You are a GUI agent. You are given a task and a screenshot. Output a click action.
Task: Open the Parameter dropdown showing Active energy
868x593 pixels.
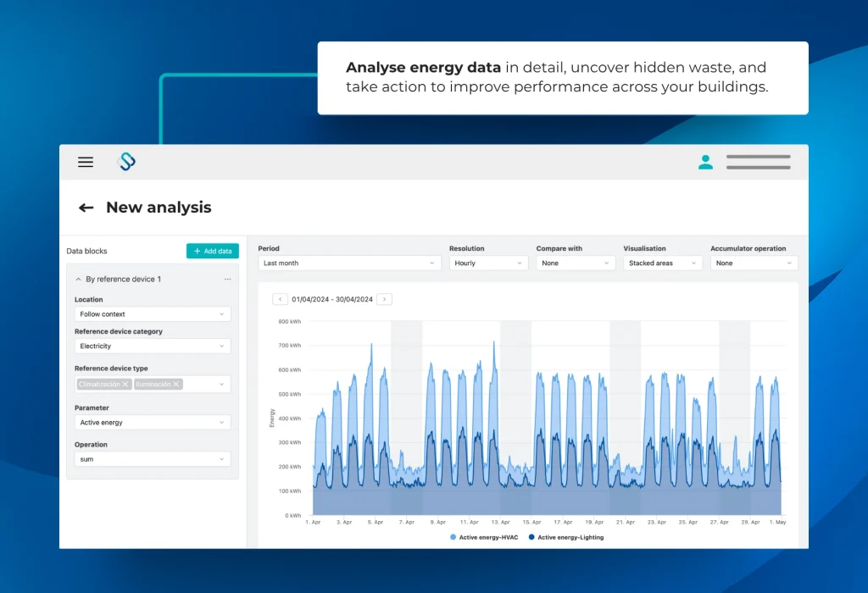pyautogui.click(x=153, y=422)
